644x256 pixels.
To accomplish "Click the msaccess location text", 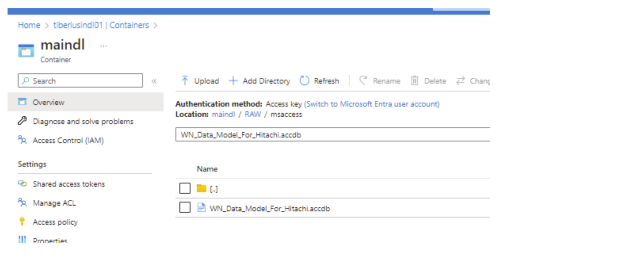I will click(286, 114).
